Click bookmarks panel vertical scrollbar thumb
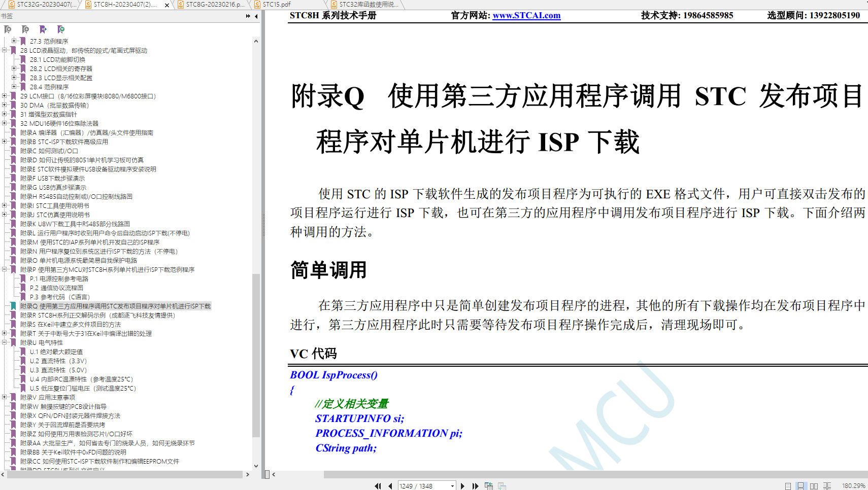This screenshot has width=868, height=490. point(256,355)
